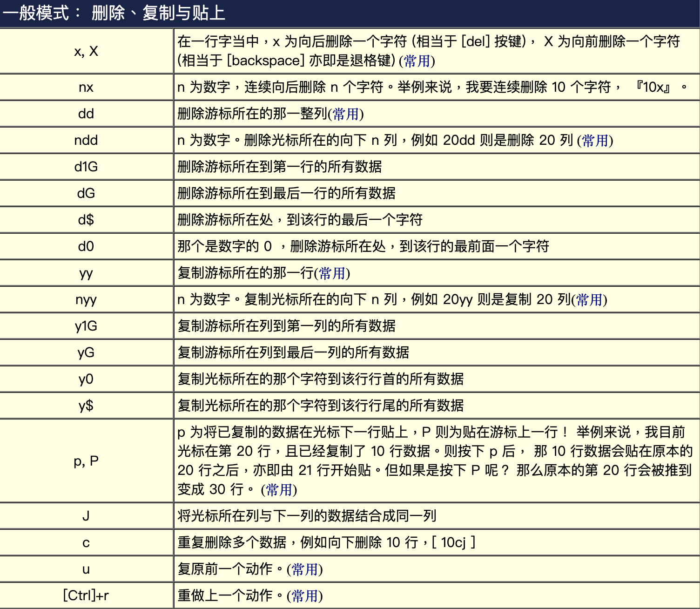This screenshot has width=700, height=609.
Task: Click the 'J' command cell
Action: point(86,516)
